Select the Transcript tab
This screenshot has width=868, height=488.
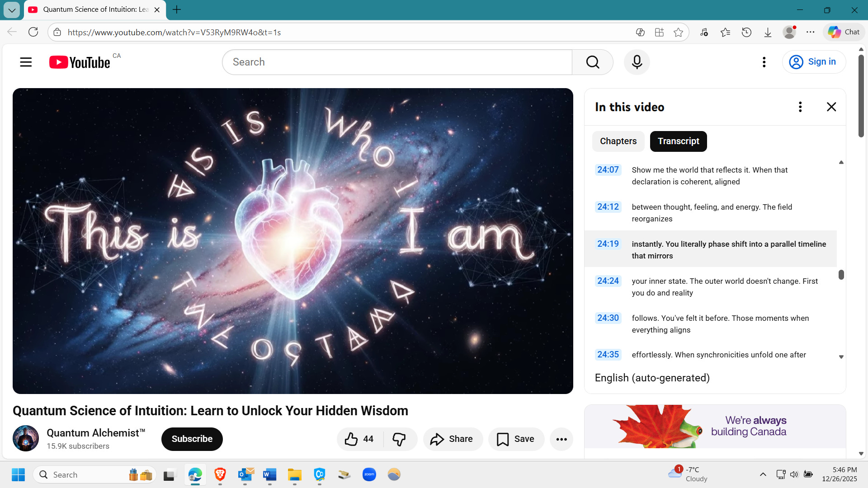[678, 141]
